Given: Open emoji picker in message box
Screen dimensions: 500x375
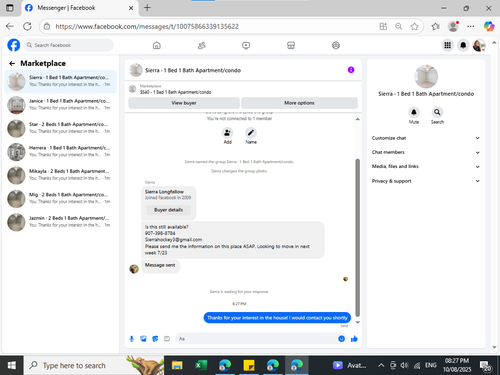Looking at the screenshot, I should pos(341,339).
